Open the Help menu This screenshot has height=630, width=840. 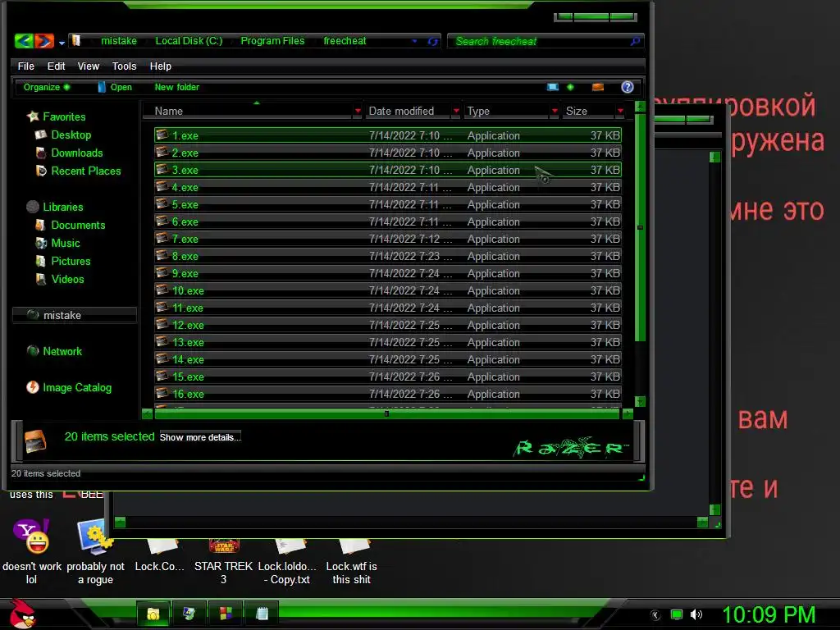coord(160,66)
